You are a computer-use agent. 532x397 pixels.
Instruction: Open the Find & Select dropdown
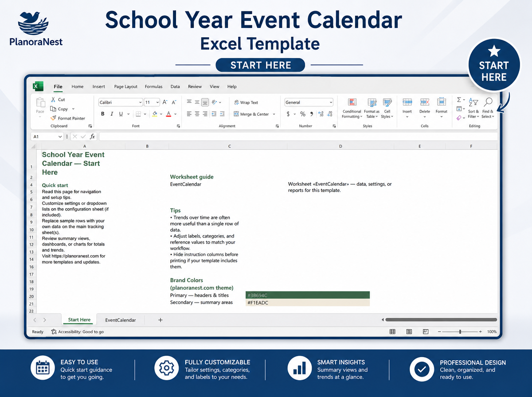coord(488,109)
